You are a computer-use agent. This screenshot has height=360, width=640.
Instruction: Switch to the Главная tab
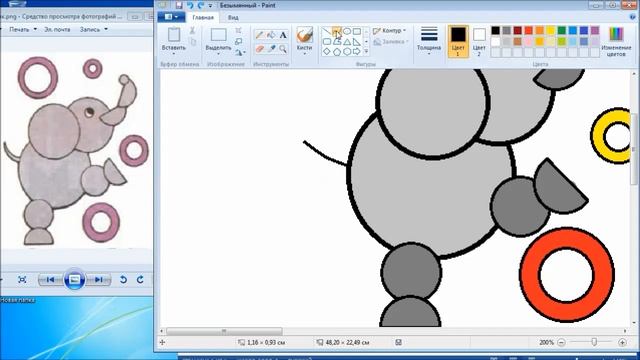(x=203, y=18)
